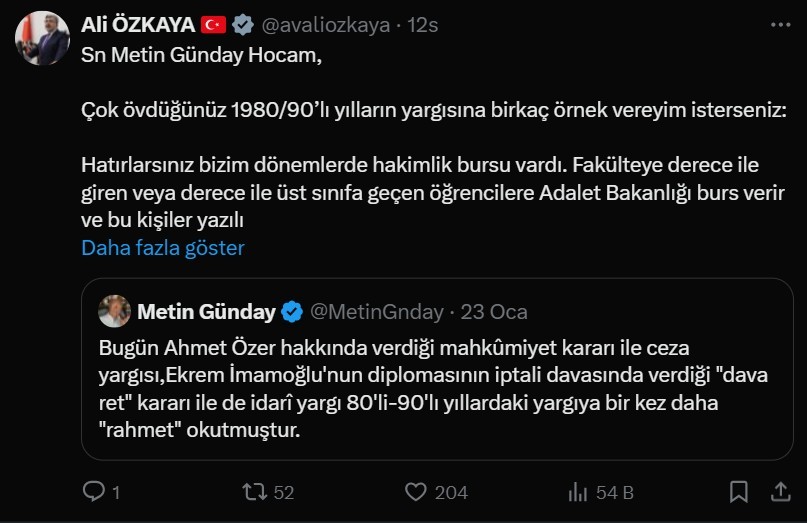This screenshot has width=807, height=523.
Task: Open view analytics showing 54 B
Action: (577, 491)
